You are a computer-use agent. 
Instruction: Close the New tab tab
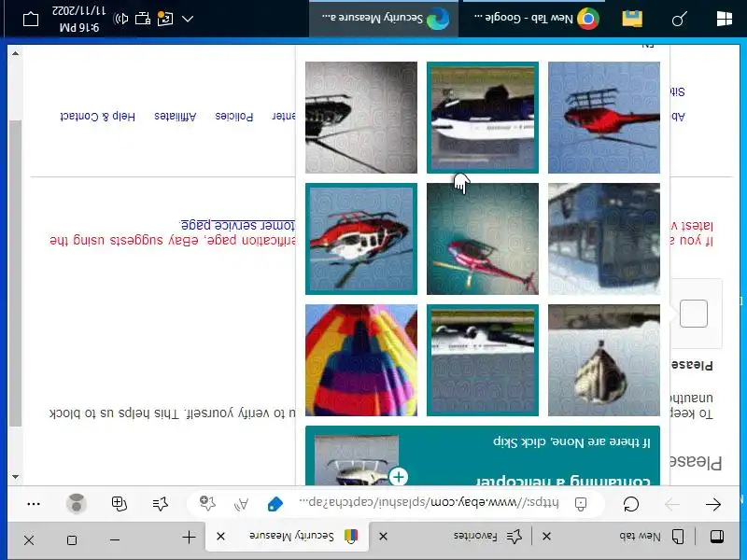pos(546,537)
